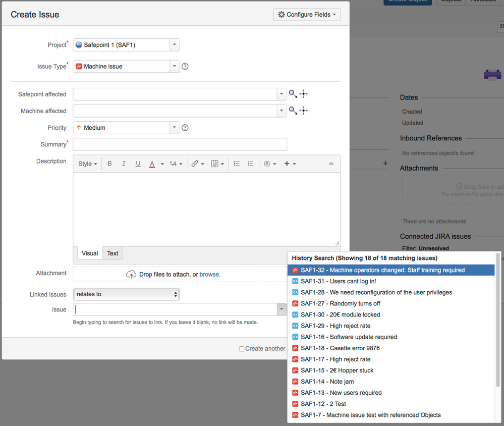Toggle Bold formatting in description
This screenshot has height=426, width=504.
coord(109,164)
